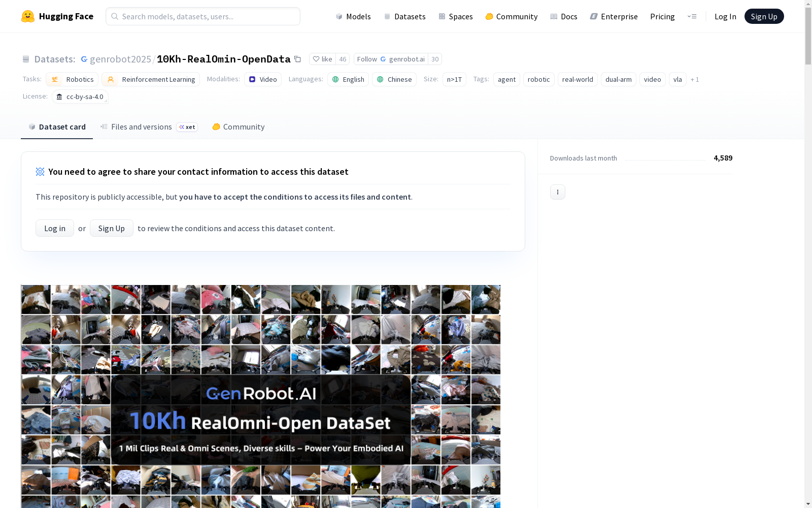Open the Datasets menu item

pyautogui.click(x=404, y=16)
